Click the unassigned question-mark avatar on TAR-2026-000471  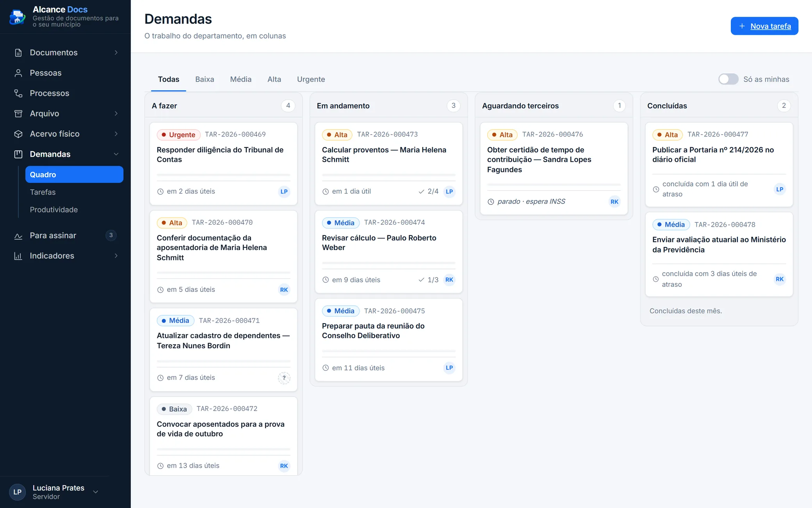[284, 378]
